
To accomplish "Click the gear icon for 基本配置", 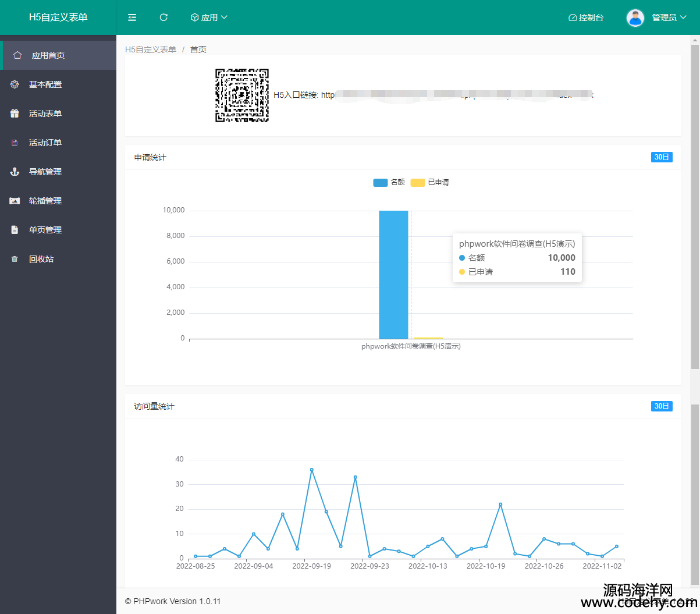I will point(15,84).
